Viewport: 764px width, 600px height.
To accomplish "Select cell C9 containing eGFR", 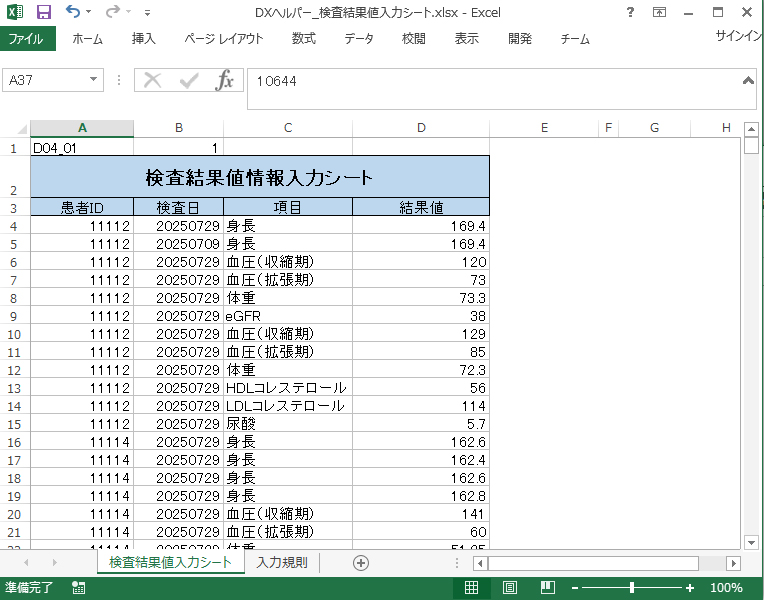I will (287, 315).
